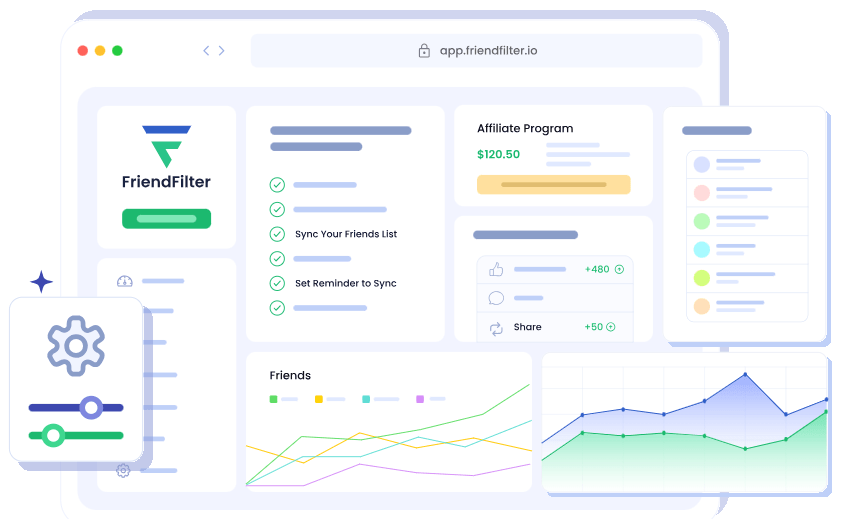The image size is (849, 519).
Task: Click the Friends chart title
Action: pyautogui.click(x=290, y=375)
